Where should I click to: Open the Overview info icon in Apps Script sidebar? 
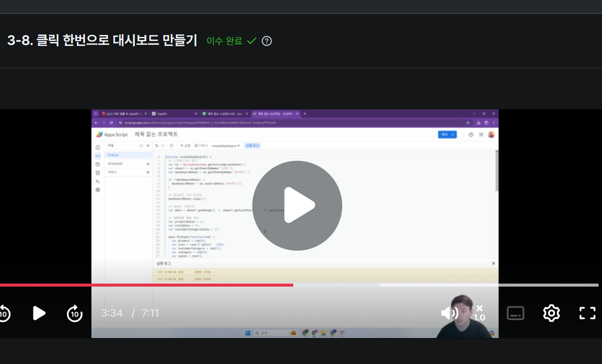point(98,147)
